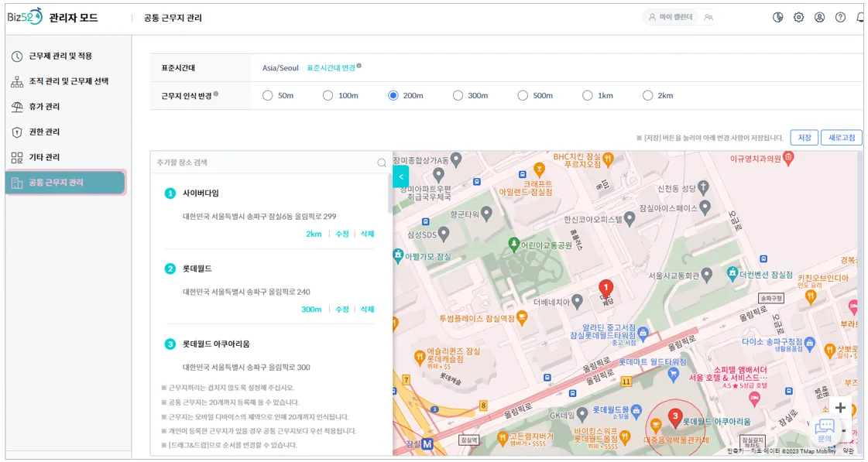Select 공통 근무지 관리 menu

65,183
